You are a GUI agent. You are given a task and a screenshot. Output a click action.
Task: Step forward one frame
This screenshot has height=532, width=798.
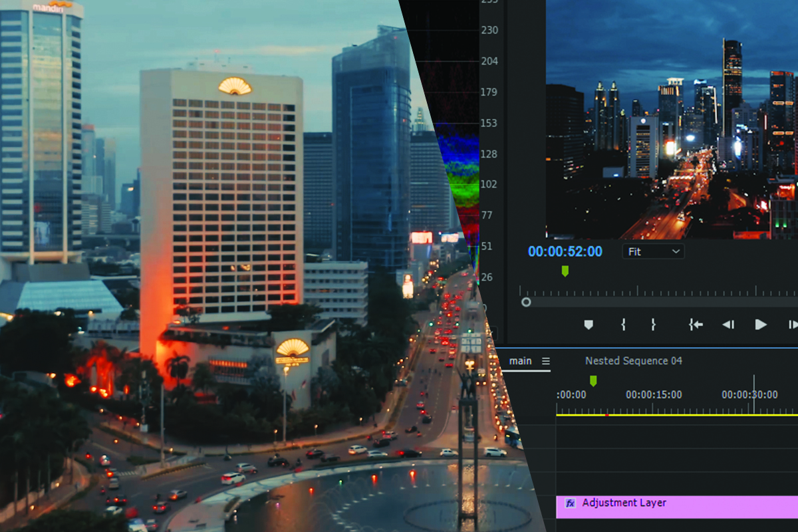point(792,325)
